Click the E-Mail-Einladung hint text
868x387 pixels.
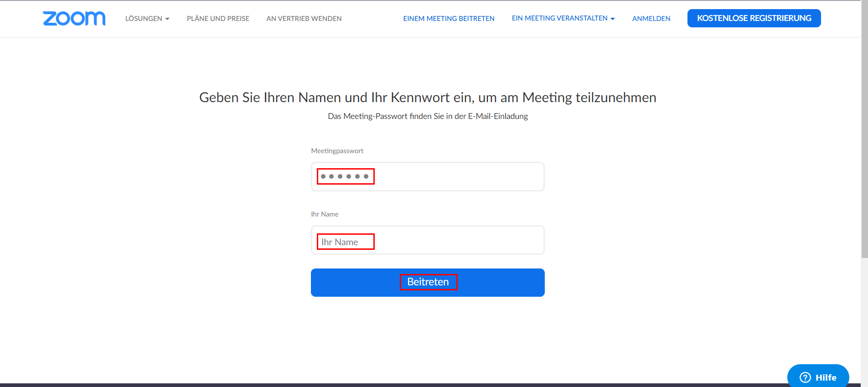(428, 116)
